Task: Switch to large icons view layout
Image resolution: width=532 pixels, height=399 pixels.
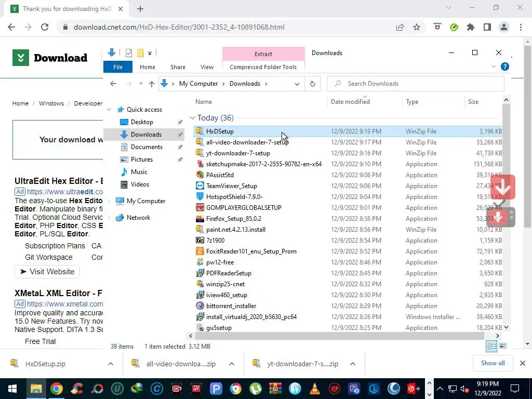Action: click(503, 346)
